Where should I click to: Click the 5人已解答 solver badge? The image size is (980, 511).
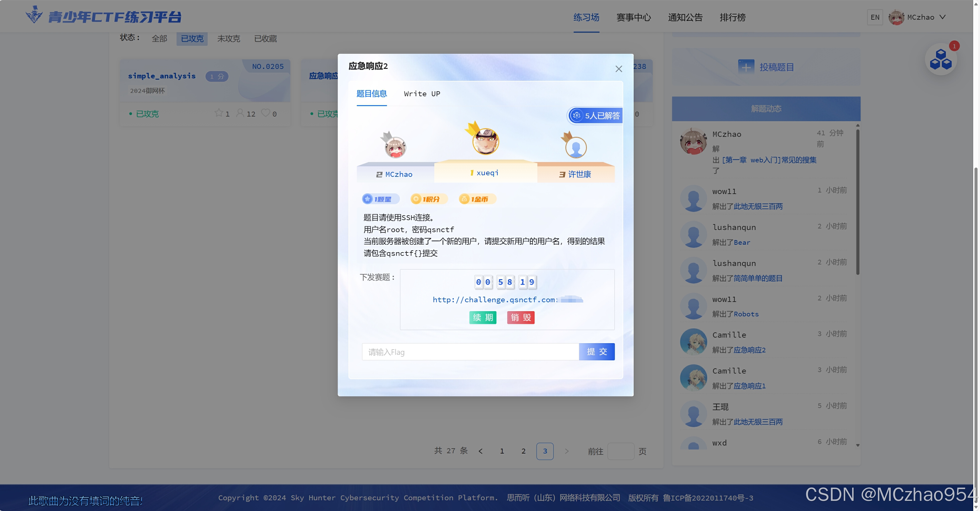click(595, 115)
